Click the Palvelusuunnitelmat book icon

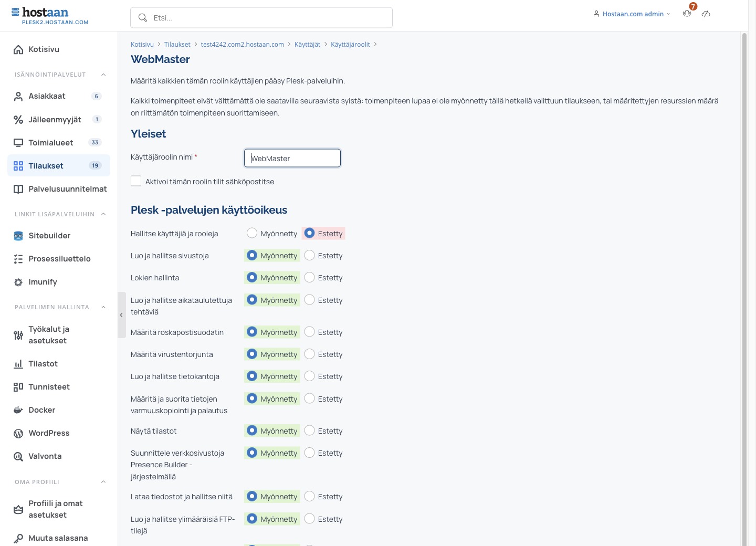[x=18, y=189]
